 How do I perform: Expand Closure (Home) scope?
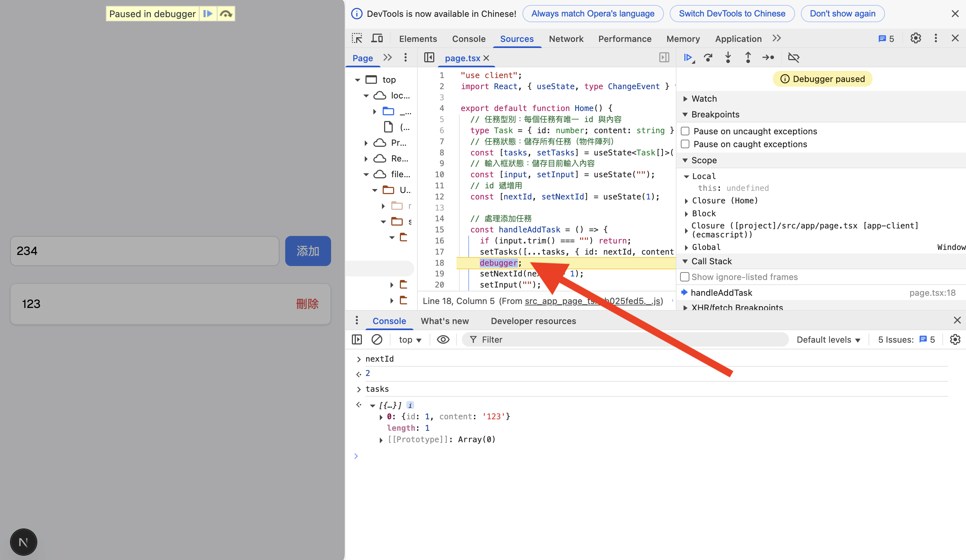pyautogui.click(x=687, y=201)
